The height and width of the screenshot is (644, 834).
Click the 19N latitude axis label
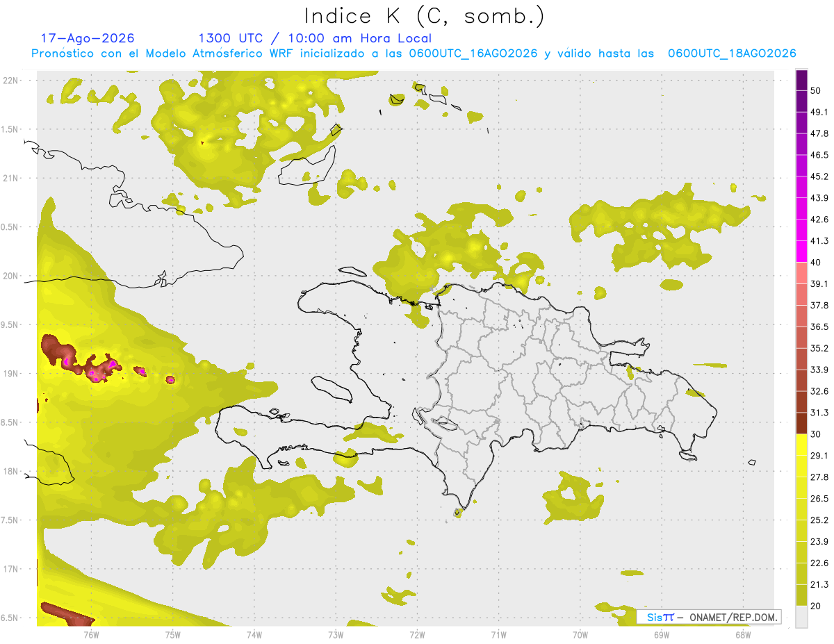pyautogui.click(x=12, y=374)
